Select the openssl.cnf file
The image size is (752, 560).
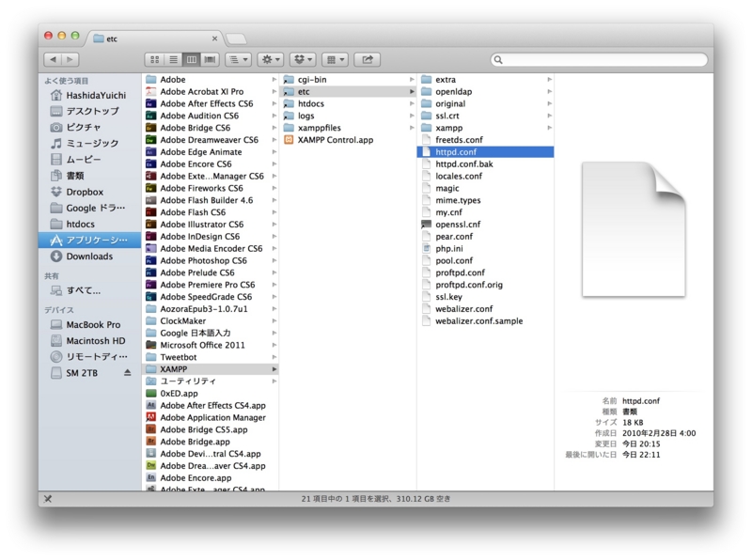[486, 225]
